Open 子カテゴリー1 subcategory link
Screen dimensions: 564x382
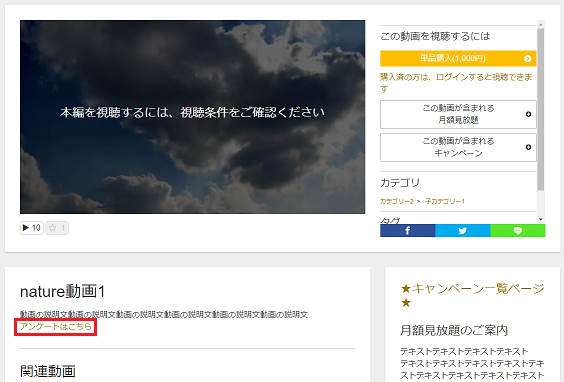(x=445, y=201)
